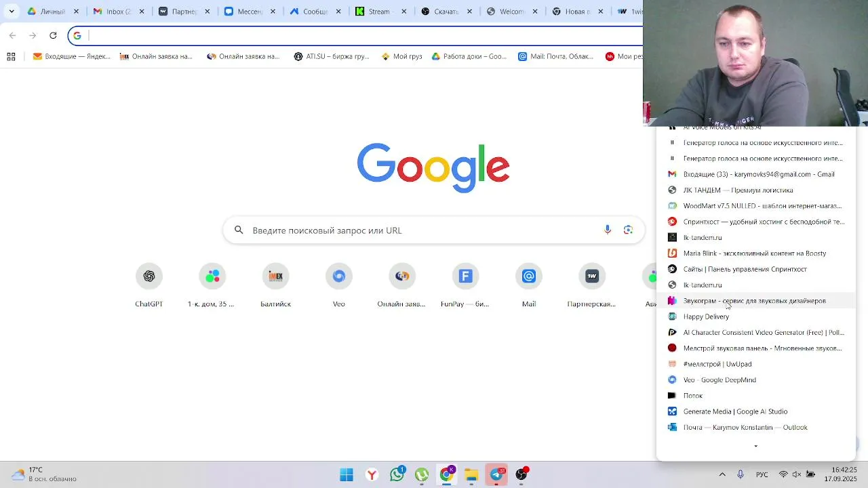This screenshot has height=488, width=868.
Task: Open history entry #мелстрой | UwUpad
Action: [x=755, y=364]
